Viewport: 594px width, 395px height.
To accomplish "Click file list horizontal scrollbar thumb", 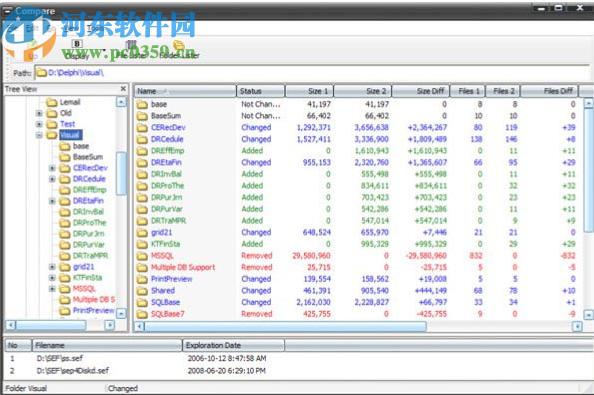I will click(x=285, y=326).
